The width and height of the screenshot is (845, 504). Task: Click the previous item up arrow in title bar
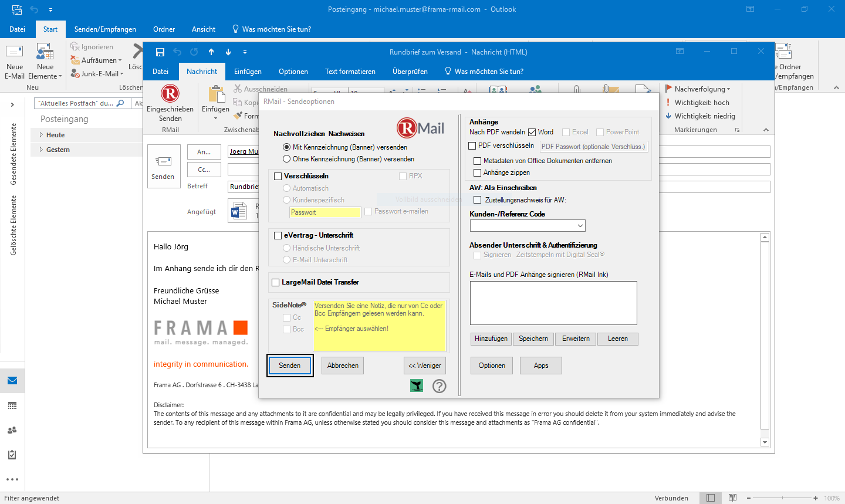[x=211, y=52]
